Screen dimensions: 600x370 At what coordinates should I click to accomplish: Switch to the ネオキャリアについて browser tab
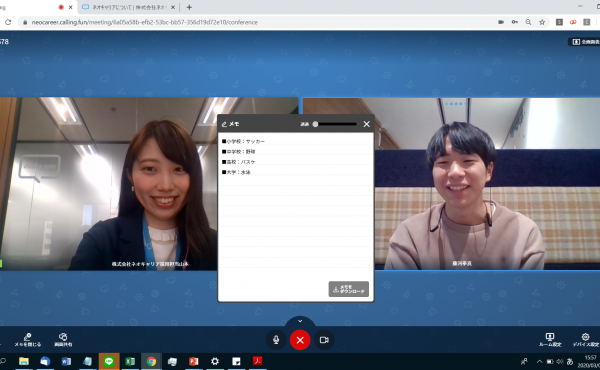(x=129, y=7)
